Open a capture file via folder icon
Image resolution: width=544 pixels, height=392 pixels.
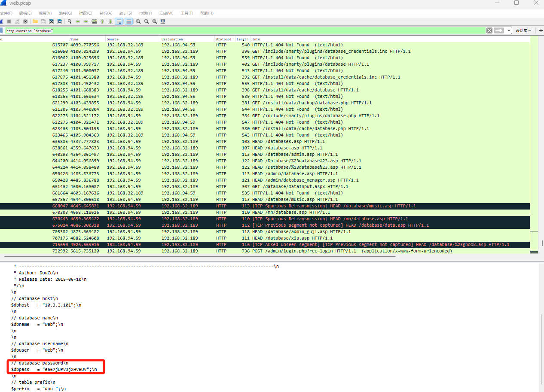pyautogui.click(x=35, y=21)
